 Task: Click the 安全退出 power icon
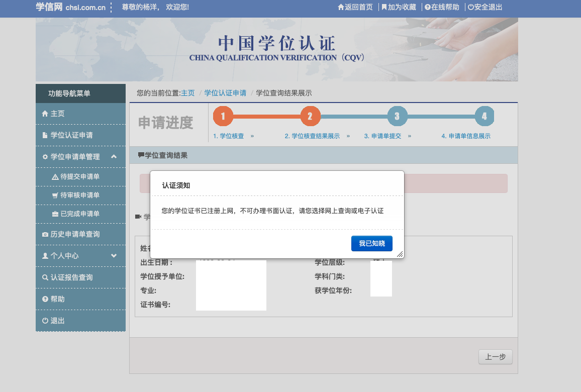click(x=471, y=8)
